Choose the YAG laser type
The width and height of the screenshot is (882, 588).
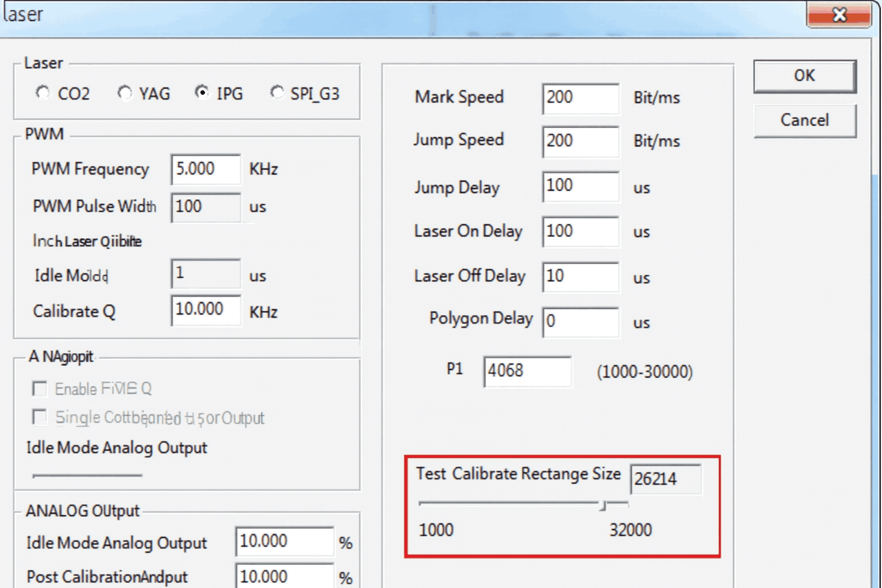125,92
